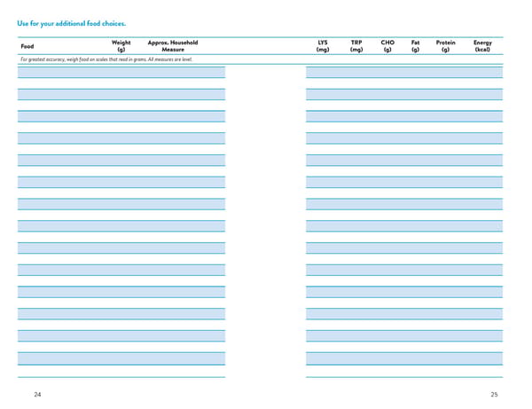Click the LYS (mg) column header
532x409 pixels.
[323, 46]
